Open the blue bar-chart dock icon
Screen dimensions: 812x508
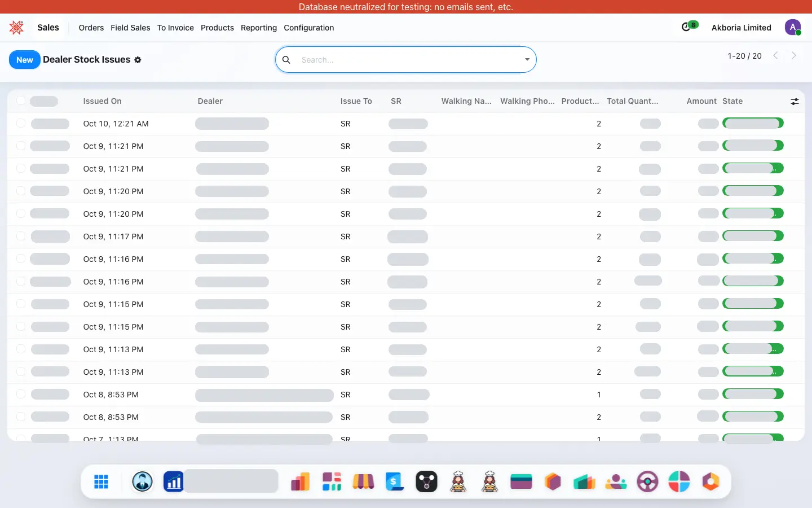pos(174,481)
